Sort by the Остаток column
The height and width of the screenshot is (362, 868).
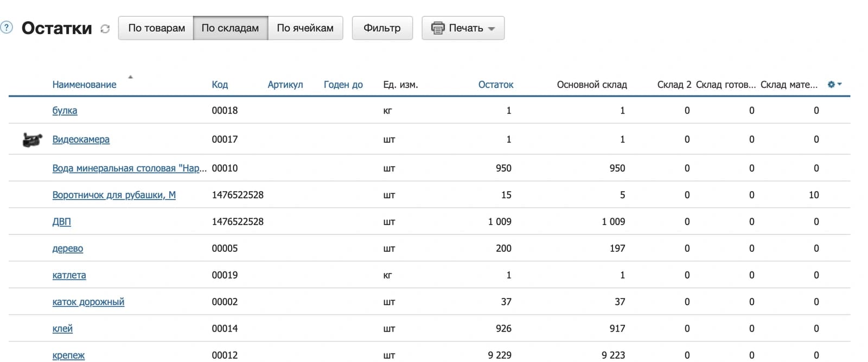click(496, 85)
